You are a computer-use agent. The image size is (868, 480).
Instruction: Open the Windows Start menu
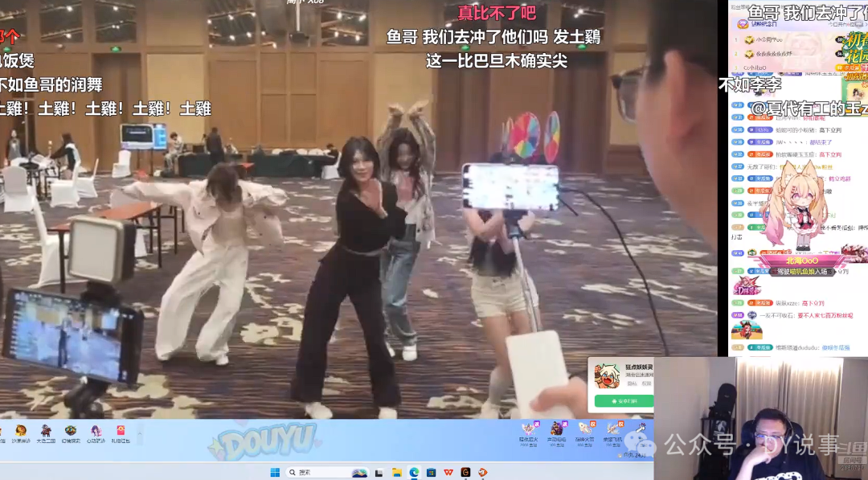tap(275, 472)
